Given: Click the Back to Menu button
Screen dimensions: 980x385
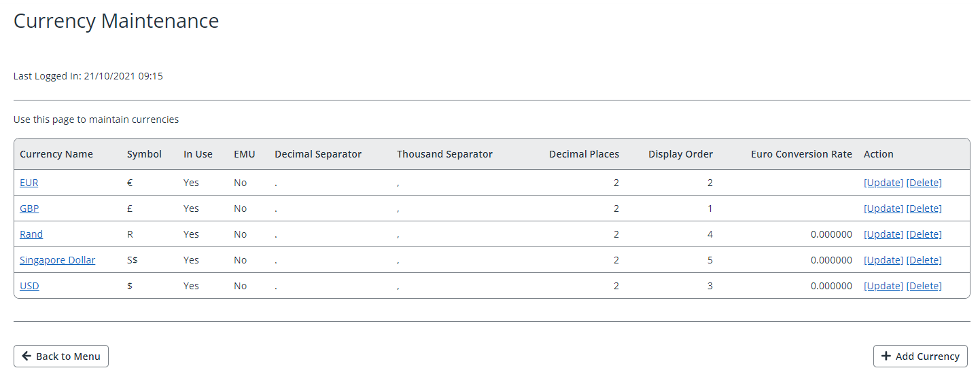Looking at the screenshot, I should 61,356.
